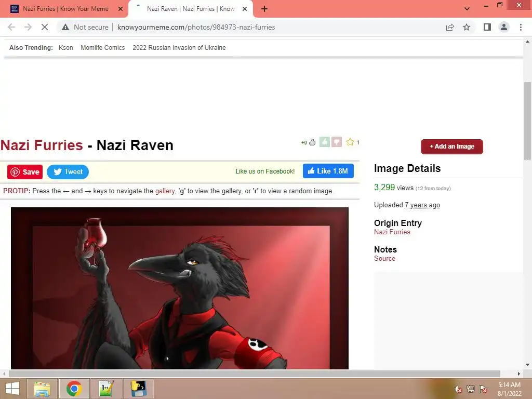
Task: Click the Not secure warning icon
Action: (65, 27)
